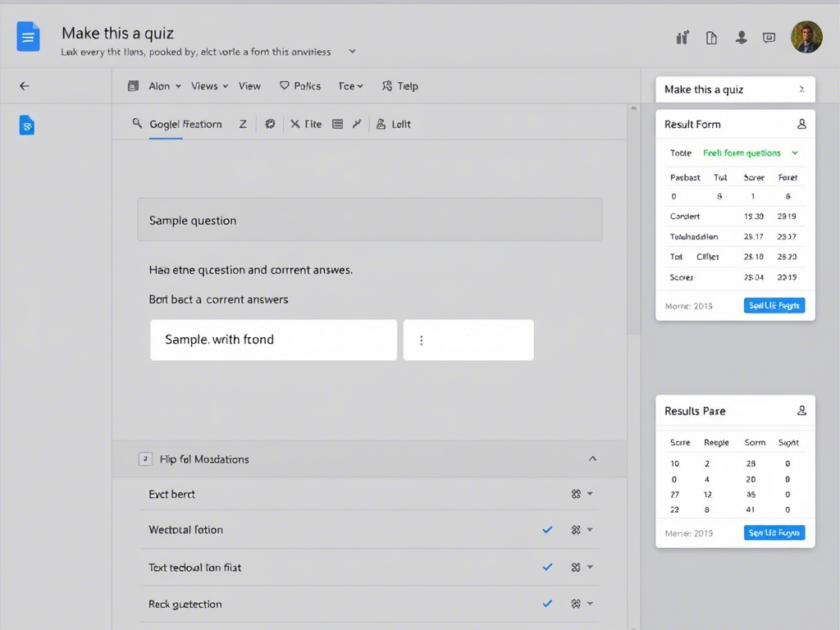
Task: Open the back arrow in the left sidebar
Action: click(24, 85)
